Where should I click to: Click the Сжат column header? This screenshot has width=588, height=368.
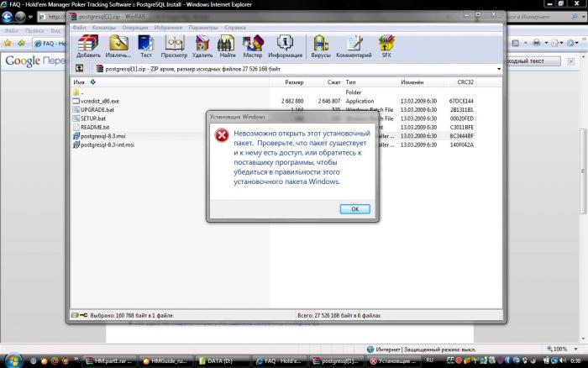click(333, 82)
